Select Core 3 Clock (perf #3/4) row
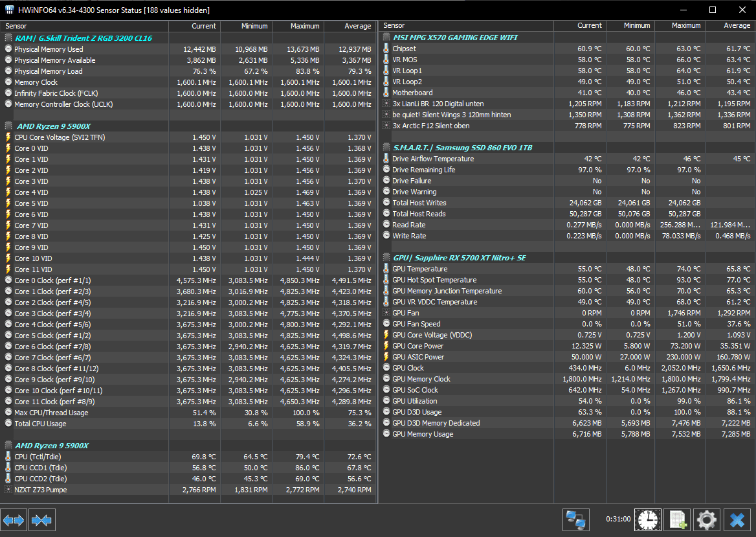 click(x=188, y=314)
